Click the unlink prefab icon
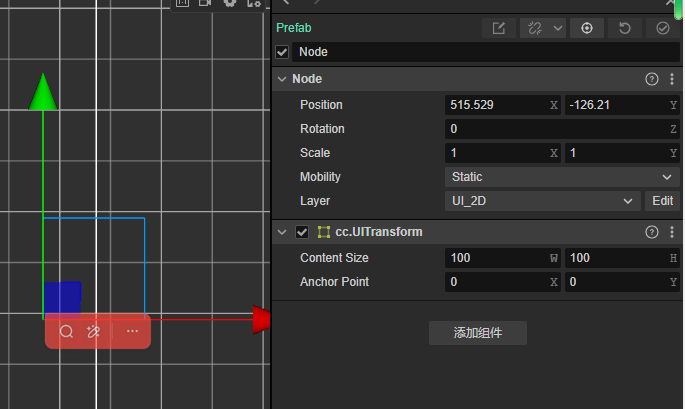The width and height of the screenshot is (685, 409). point(535,28)
